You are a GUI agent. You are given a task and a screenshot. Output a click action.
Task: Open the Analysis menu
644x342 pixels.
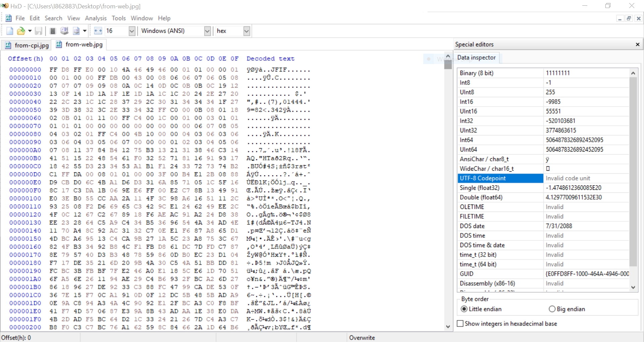coord(96,18)
